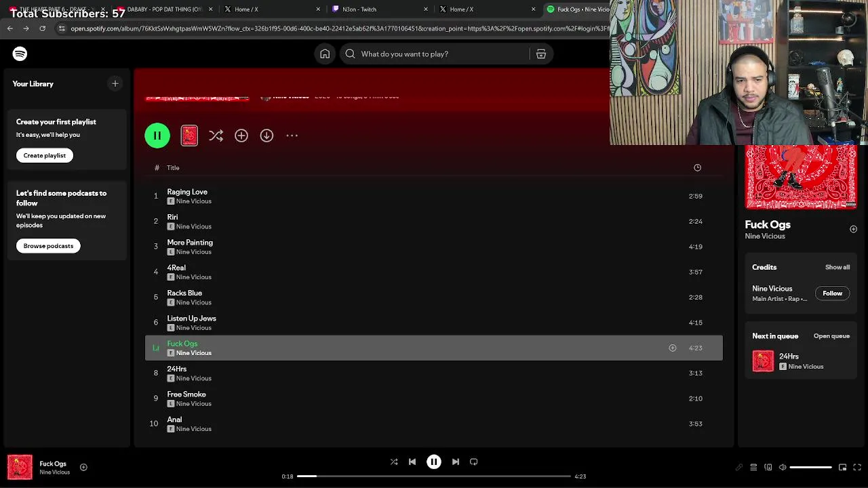
Task: Click Open queue link
Action: click(831, 336)
